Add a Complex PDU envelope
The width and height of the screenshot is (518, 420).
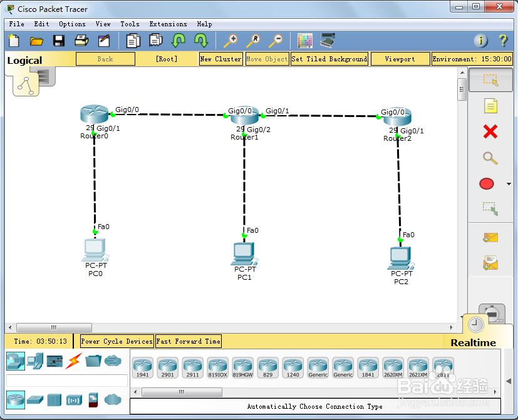(490, 263)
